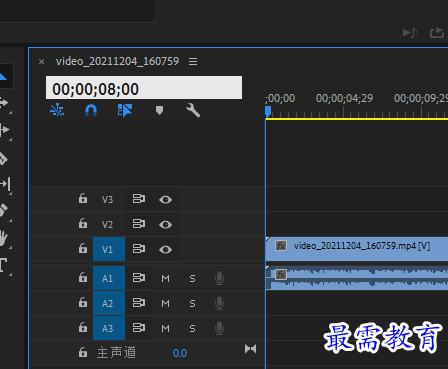Toggle A3 track targeting
Viewport: 448px width, 369px height.
click(x=109, y=328)
